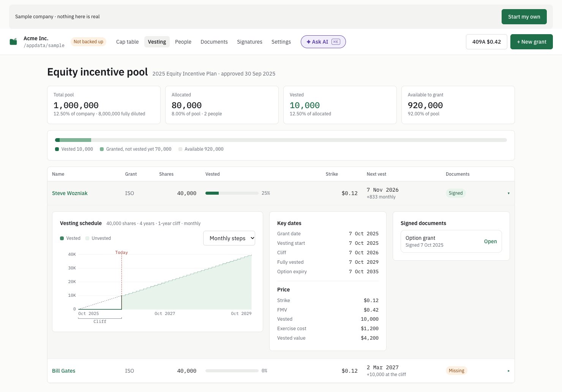Image resolution: width=562 pixels, height=392 pixels.
Task: Click the '7 Nov 2026' next vest date
Action: click(x=382, y=190)
